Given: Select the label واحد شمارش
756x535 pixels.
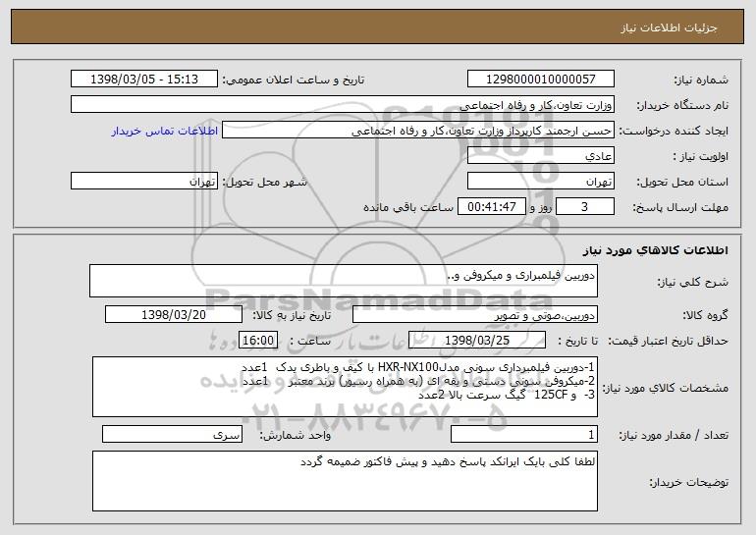Looking at the screenshot, I should [296, 435].
